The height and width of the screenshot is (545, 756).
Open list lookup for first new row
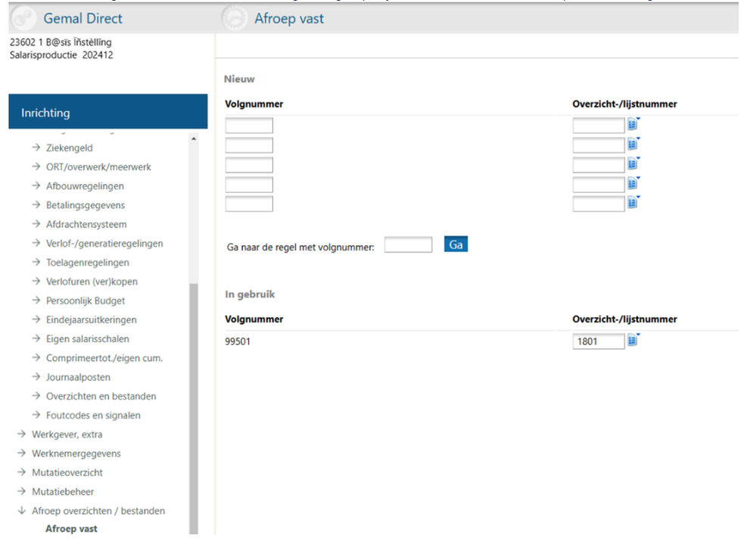pos(633,125)
